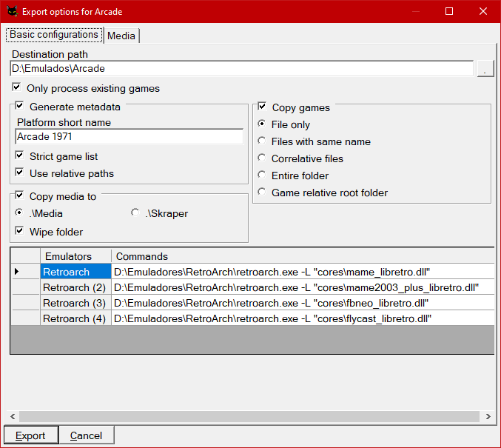Click the black cat application icon in title bar
The image size is (501, 448).
(x=12, y=11)
